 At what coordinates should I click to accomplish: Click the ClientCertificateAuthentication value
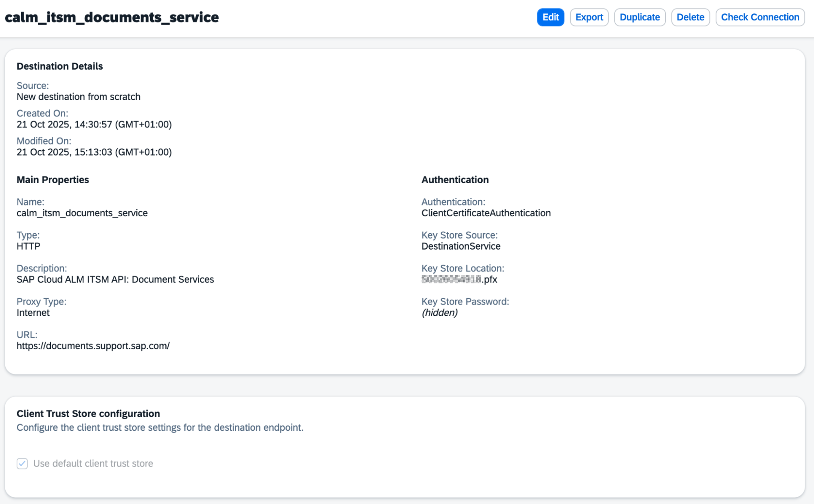coord(485,213)
